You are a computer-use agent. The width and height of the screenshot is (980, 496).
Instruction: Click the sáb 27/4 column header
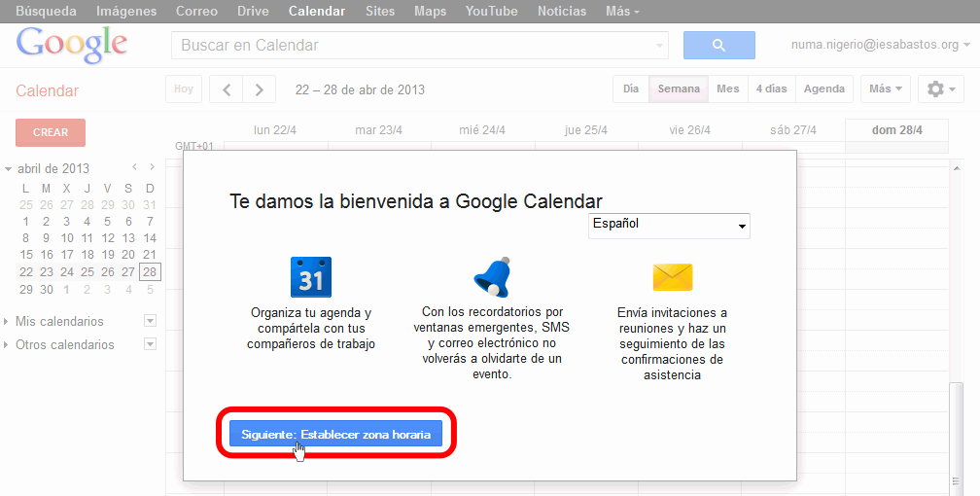tap(793, 130)
